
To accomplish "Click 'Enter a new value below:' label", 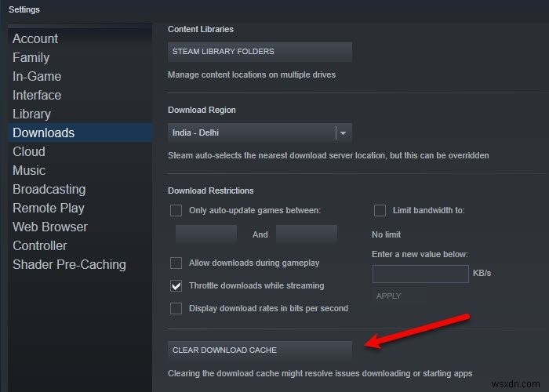I will [x=420, y=254].
